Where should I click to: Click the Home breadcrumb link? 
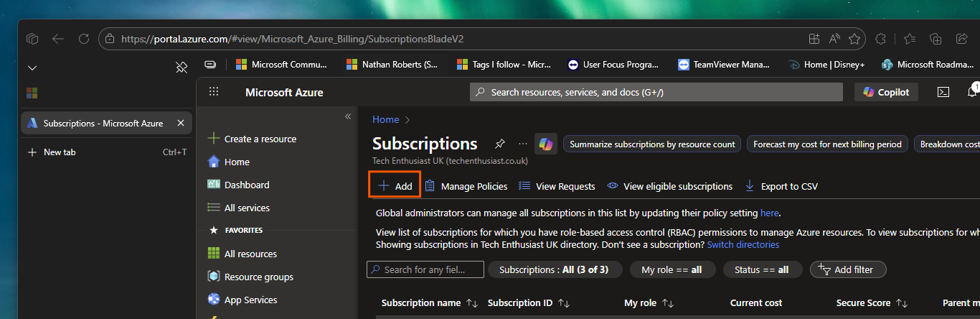tap(385, 119)
